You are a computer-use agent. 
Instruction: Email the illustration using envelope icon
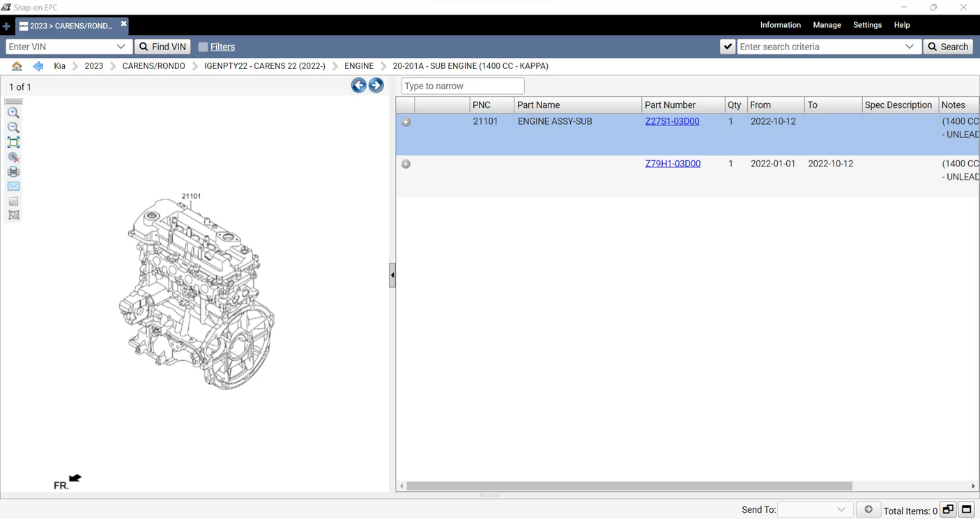(x=13, y=187)
